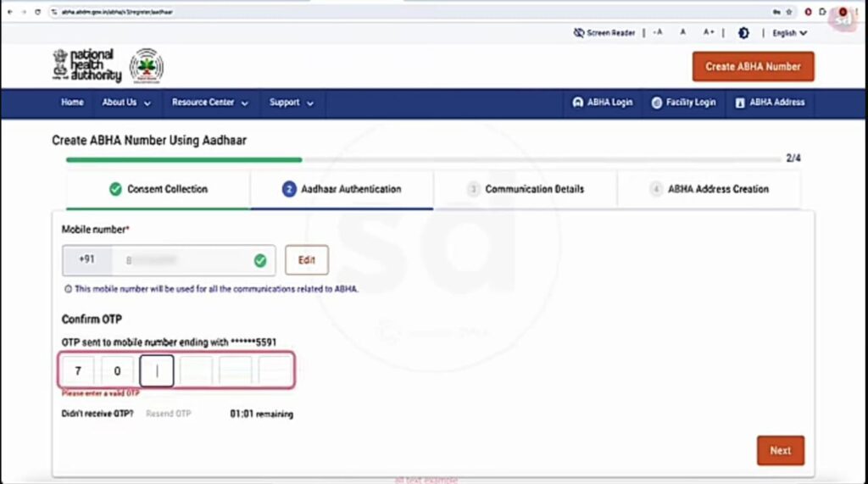Open the password key icon in address bar
Viewport: 868px width, 484px height.
point(776,12)
